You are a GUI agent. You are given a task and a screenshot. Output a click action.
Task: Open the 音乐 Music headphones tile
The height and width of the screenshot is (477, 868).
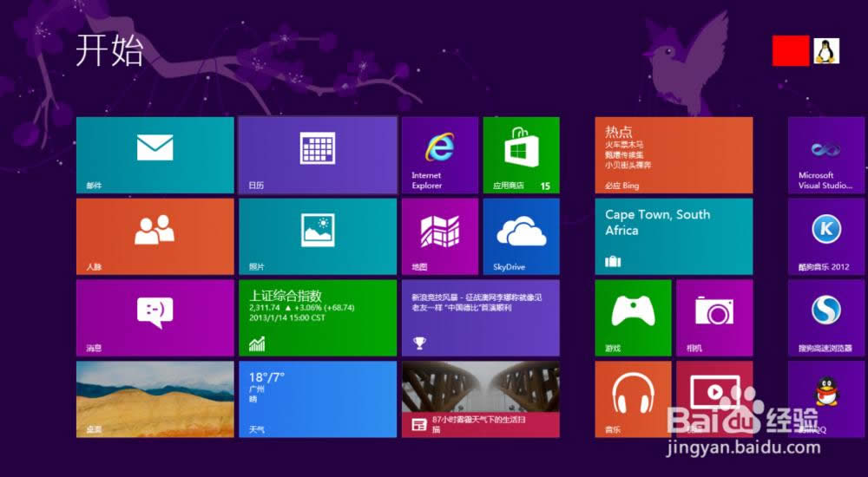[x=634, y=399]
